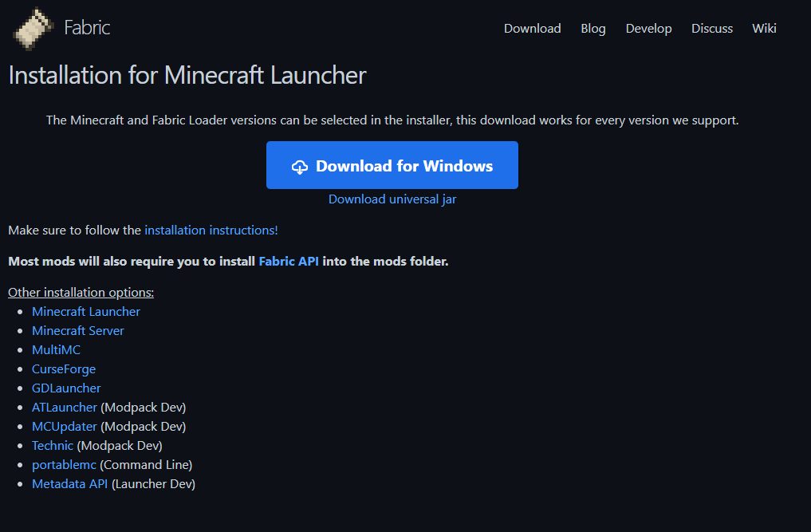Click the Fabric site name text
Screen dimensions: 811x532
(87, 27)
